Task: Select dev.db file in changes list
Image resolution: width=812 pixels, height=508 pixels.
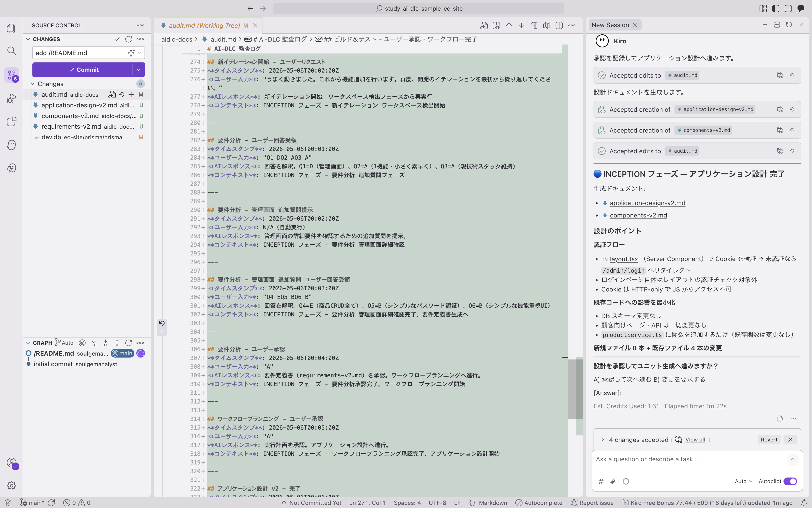Action: pos(87,137)
